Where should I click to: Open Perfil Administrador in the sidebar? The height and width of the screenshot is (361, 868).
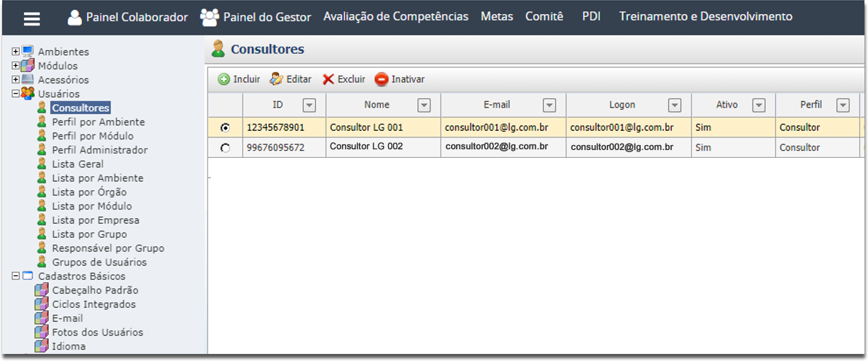point(100,150)
